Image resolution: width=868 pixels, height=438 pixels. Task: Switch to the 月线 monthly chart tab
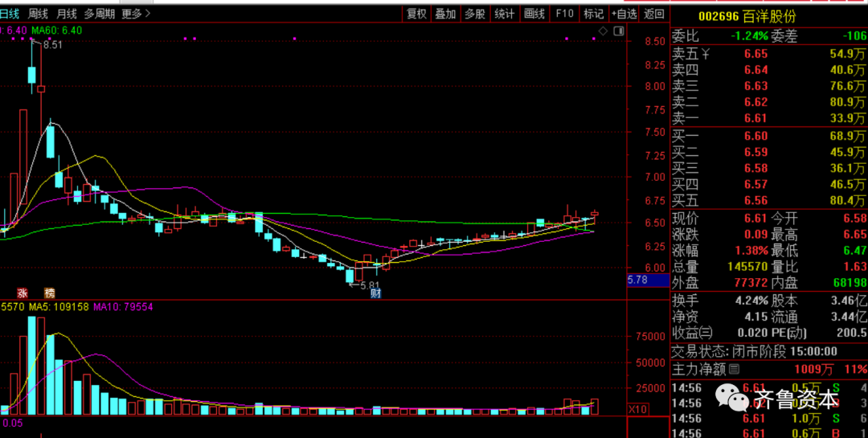click(x=67, y=14)
